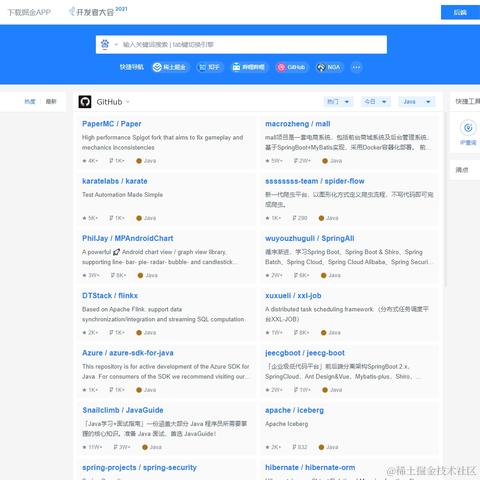Expand the GitHub source selector chevron
Screen dimensions: 480x480
[x=128, y=102]
